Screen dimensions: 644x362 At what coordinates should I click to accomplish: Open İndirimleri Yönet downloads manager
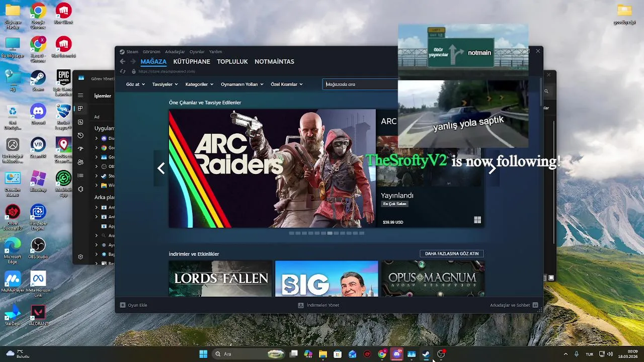click(x=318, y=305)
